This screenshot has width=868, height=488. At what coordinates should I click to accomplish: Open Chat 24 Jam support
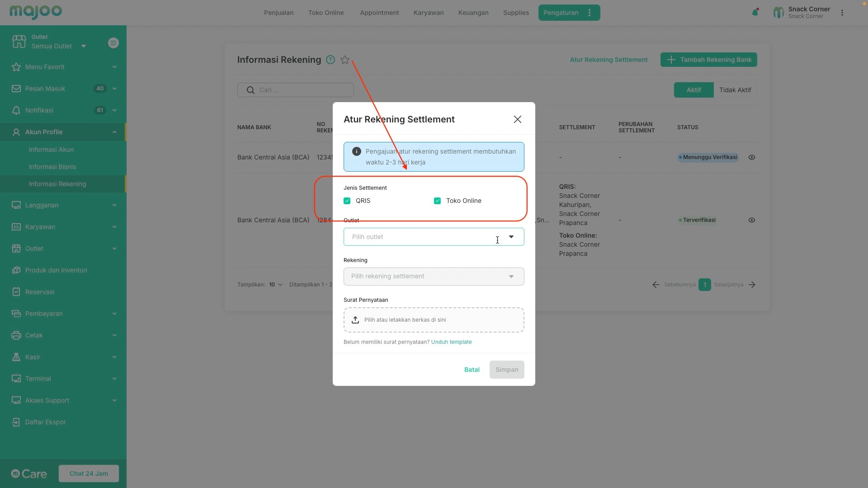tap(89, 474)
